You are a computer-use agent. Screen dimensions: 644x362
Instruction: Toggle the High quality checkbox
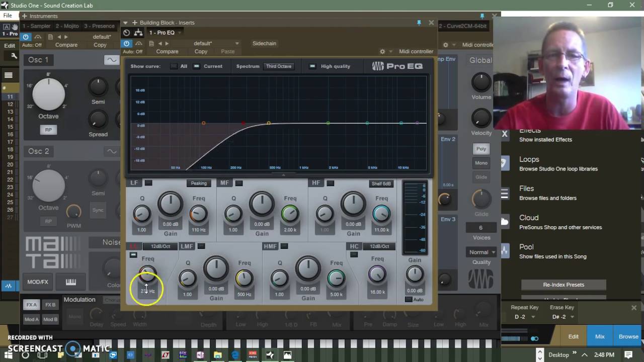pyautogui.click(x=312, y=66)
